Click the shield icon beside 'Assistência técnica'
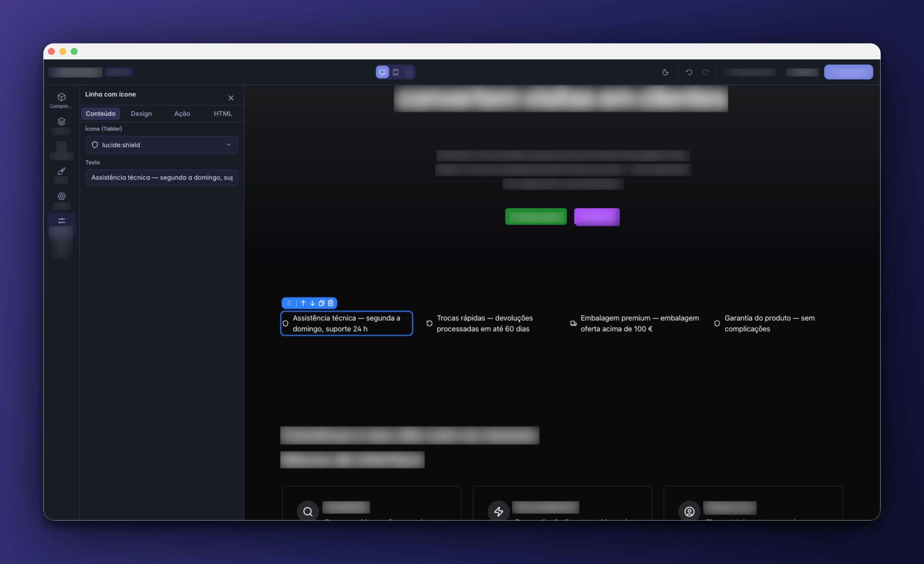The image size is (924, 564). (285, 323)
